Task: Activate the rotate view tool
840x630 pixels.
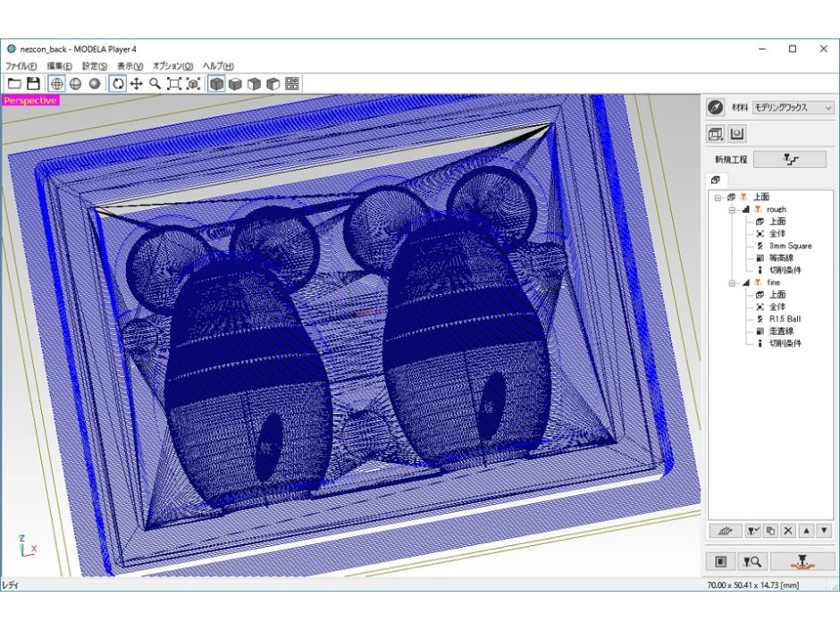Action: [118, 84]
